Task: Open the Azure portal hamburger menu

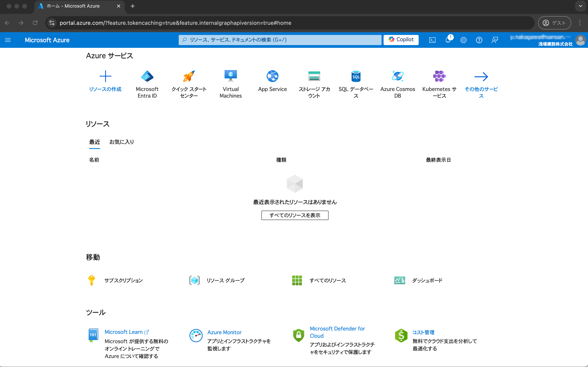Action: tap(8, 40)
